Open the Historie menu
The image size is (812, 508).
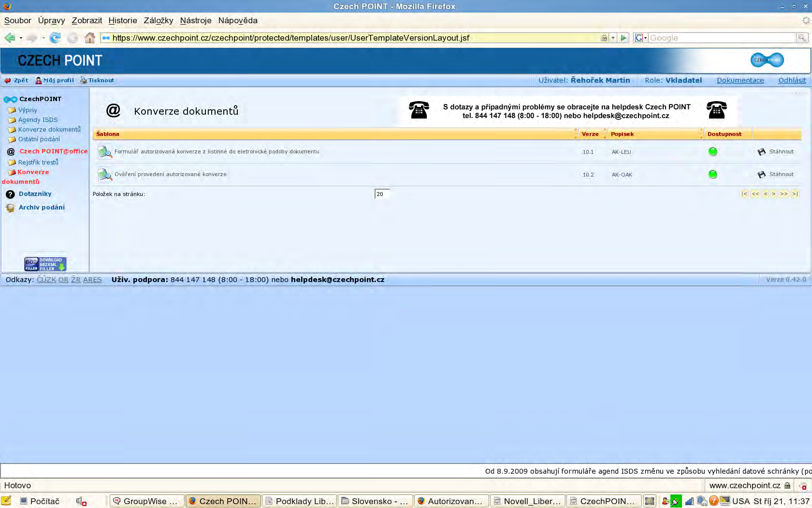(123, 20)
